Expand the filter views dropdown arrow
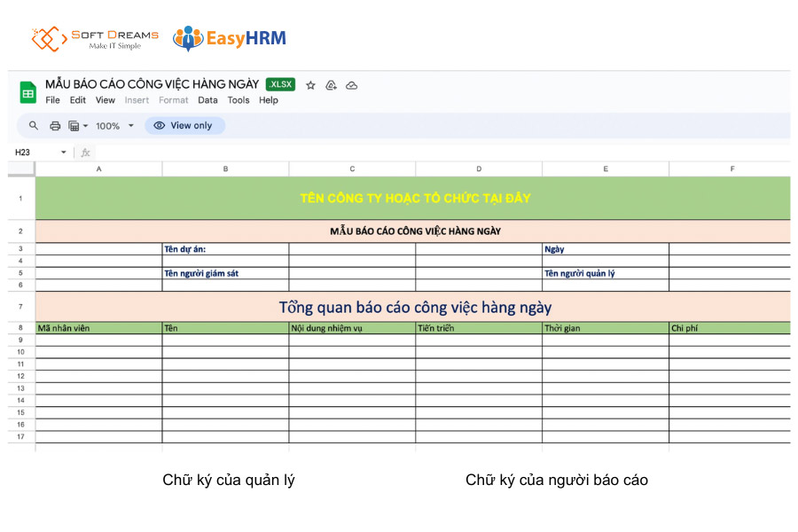 [88, 125]
